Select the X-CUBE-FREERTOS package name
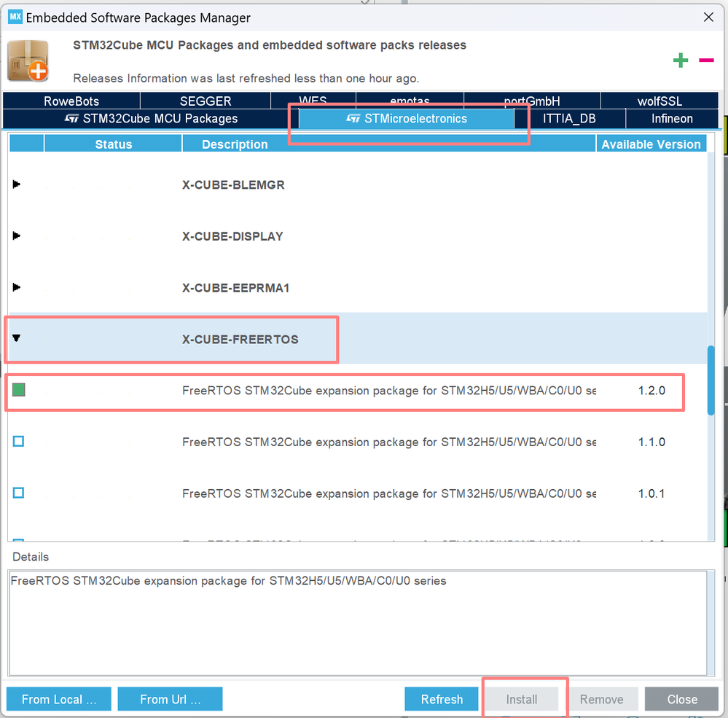728x718 pixels. 240,340
